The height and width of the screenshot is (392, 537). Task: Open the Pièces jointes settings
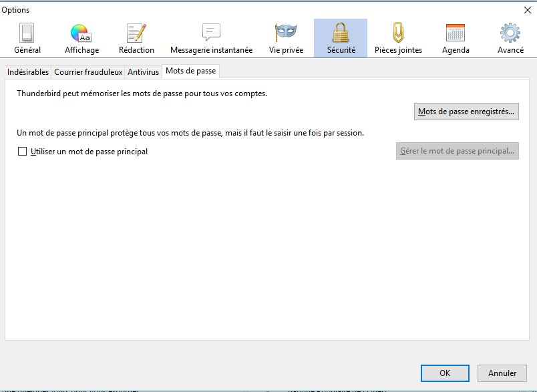[x=398, y=35]
